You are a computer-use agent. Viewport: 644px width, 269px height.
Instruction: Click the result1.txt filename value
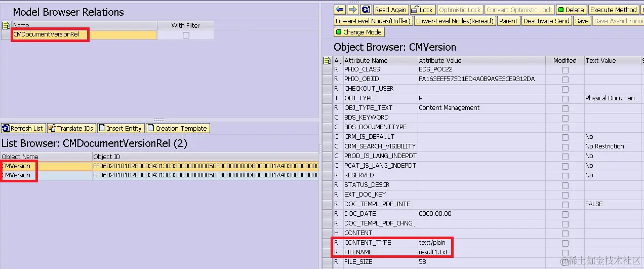click(x=433, y=252)
